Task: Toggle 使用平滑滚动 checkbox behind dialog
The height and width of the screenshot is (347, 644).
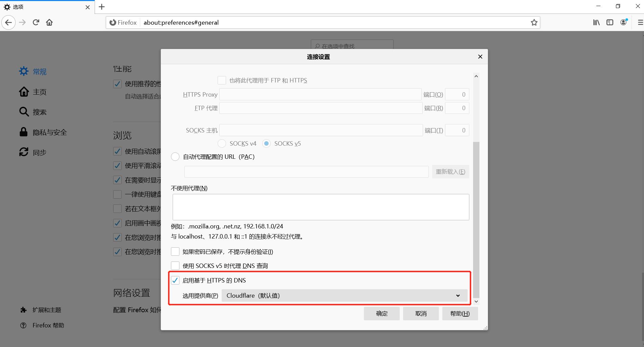Action: click(117, 166)
